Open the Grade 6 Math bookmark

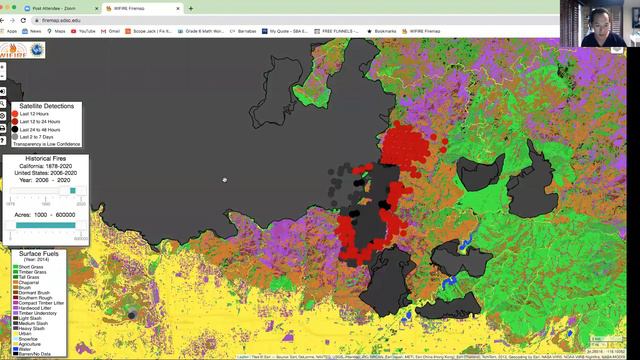tap(201, 31)
